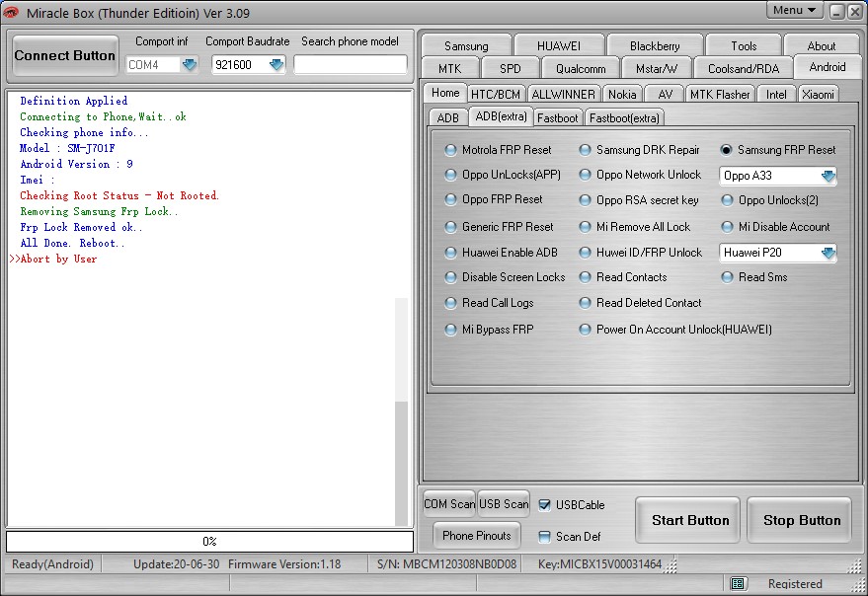Switch to the Samsung tab
Viewport: 868px width, 596px height.
(466, 46)
